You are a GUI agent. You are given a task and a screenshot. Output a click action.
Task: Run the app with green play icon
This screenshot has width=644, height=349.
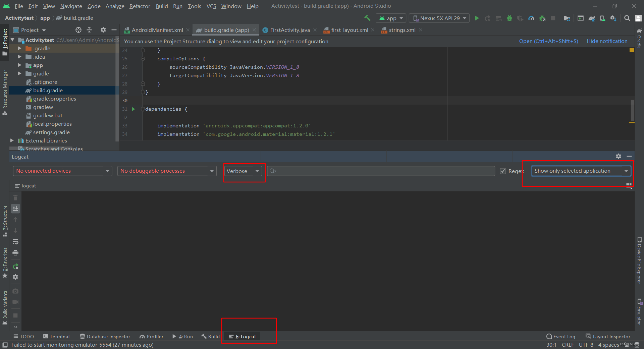point(477,18)
